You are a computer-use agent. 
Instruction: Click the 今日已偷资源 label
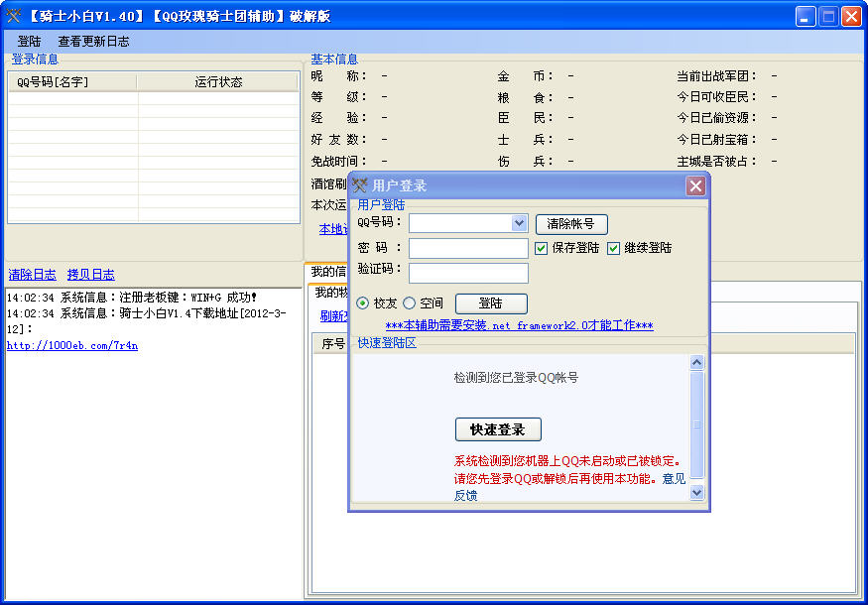click(716, 118)
